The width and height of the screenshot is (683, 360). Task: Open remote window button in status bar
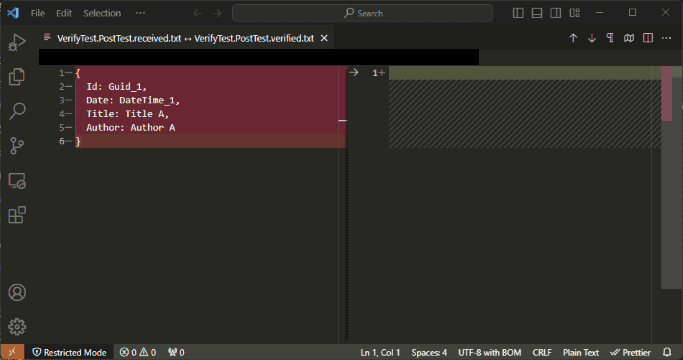(x=12, y=352)
